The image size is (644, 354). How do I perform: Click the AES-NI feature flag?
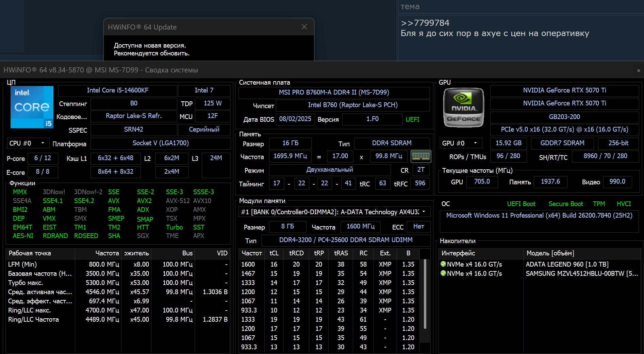[23, 236]
